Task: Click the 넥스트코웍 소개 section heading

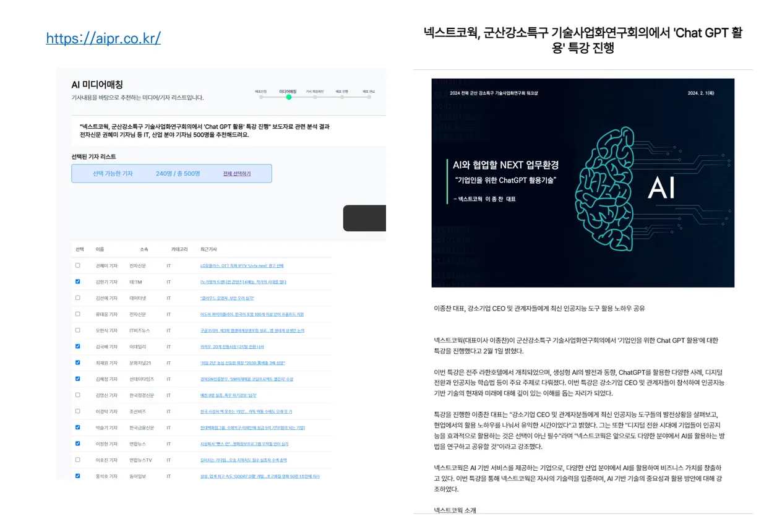Action: pyautogui.click(x=455, y=510)
